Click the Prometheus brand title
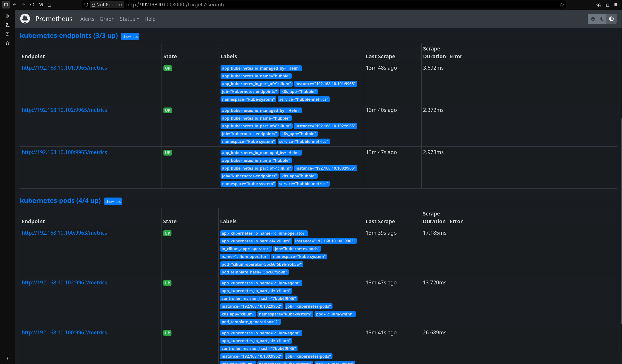The width and height of the screenshot is (622, 364). click(x=54, y=19)
